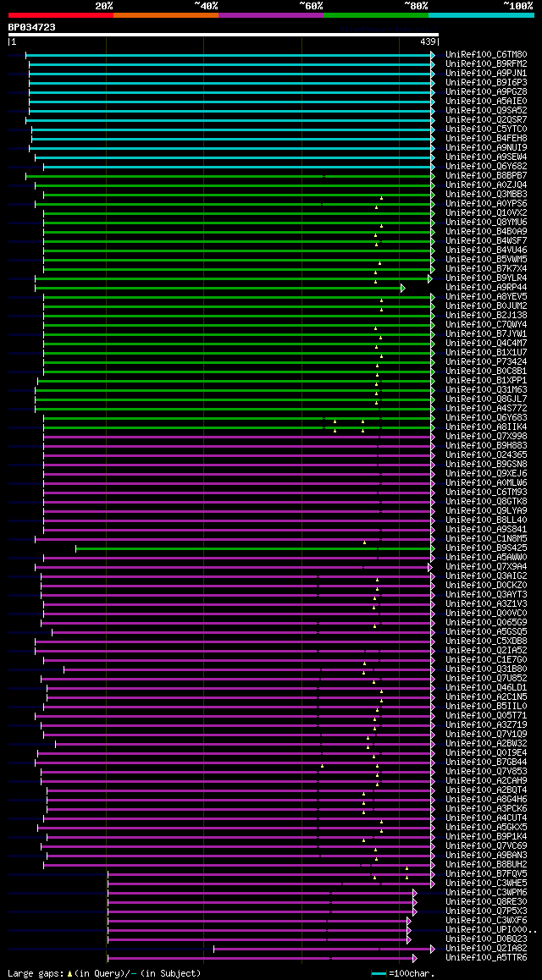Click the purple ~60% identity legend bar
The width and height of the screenshot is (542, 980).
[x=271, y=14]
